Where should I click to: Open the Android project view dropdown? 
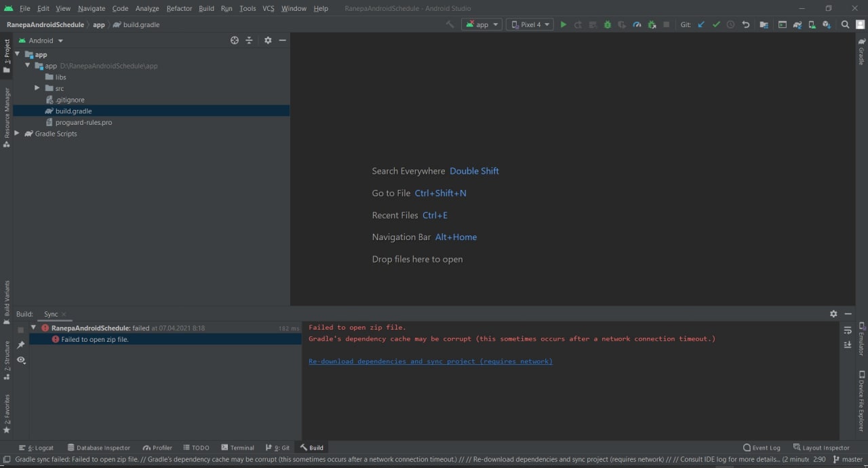(x=41, y=41)
